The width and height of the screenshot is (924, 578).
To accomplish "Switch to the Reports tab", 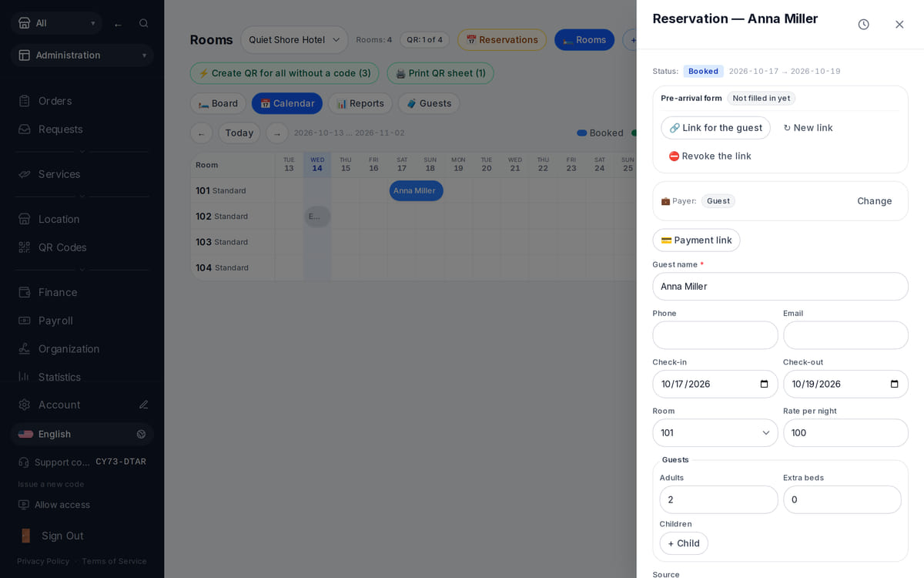I will (360, 103).
